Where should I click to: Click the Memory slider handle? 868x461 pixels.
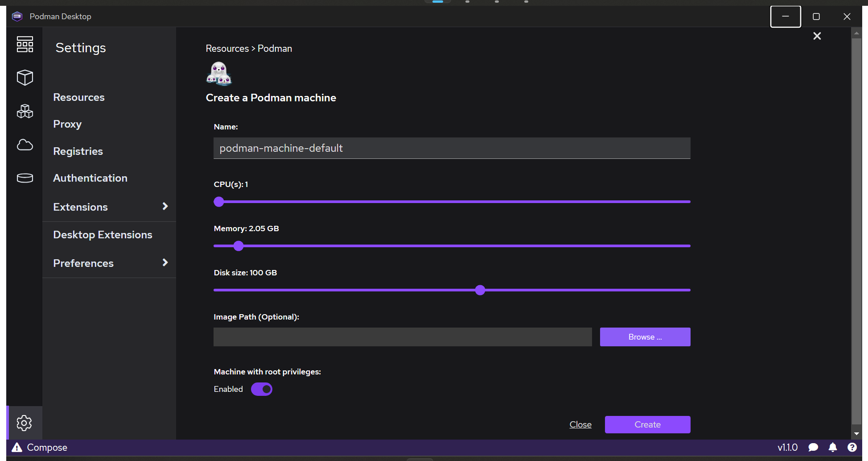click(x=239, y=246)
